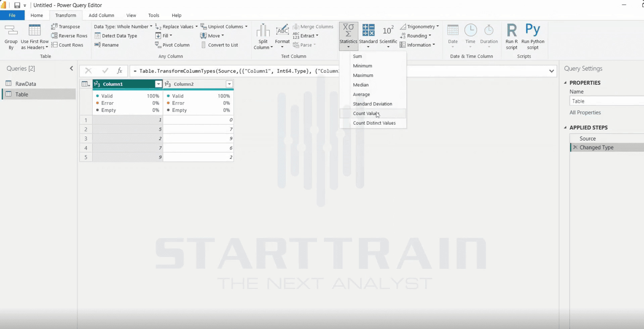644x329 pixels.
Task: Open the Replace Values dropdown
Action: pos(177,27)
